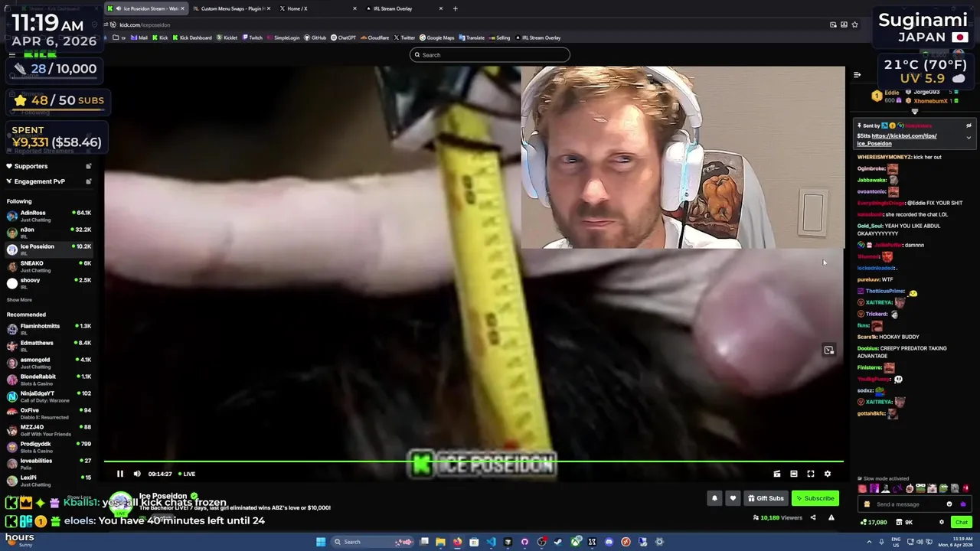The width and height of the screenshot is (980, 551).
Task: Open Flaminhotmitts recommended channel
Action: pos(49,329)
